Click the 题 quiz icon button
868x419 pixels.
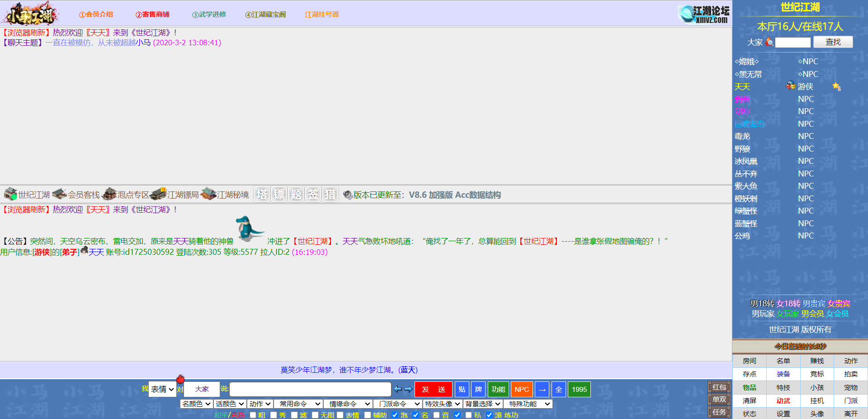pos(296,194)
